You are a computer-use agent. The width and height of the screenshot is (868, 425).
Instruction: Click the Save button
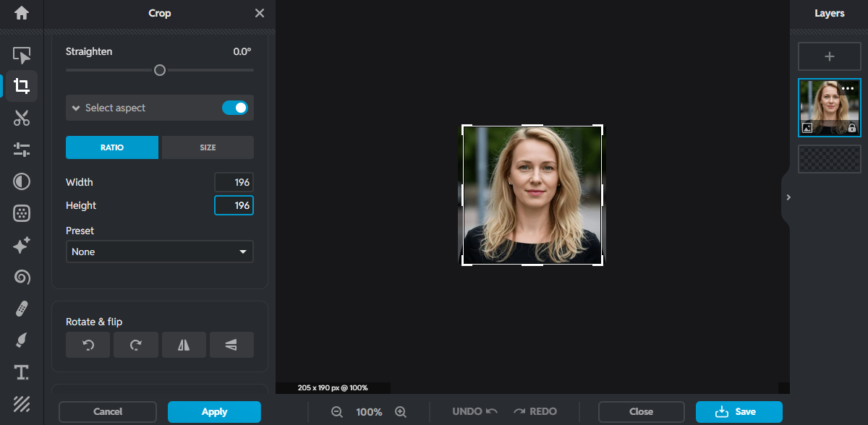[x=739, y=412]
